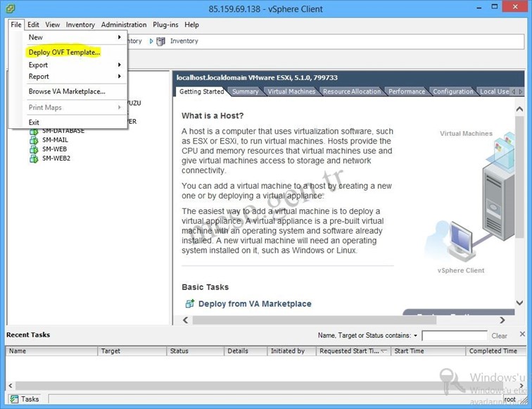Open the Help menu

pos(191,25)
